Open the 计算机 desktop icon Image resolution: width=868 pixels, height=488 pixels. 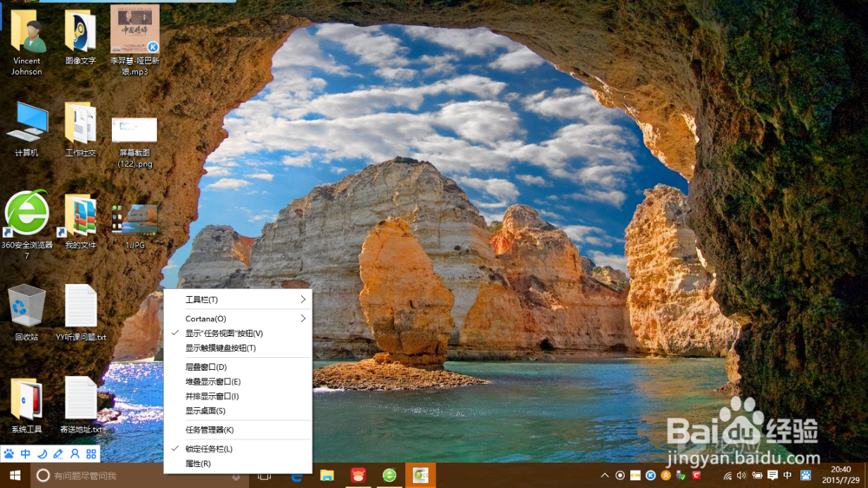27,129
